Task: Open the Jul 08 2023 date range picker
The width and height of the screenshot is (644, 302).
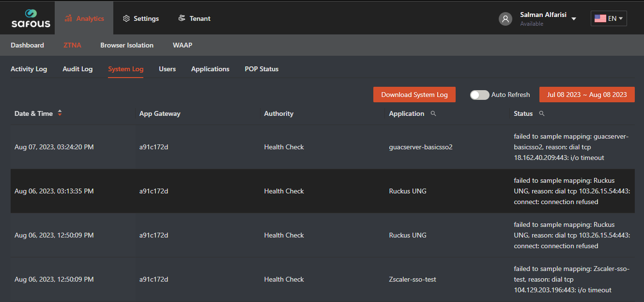Action: 587,95
